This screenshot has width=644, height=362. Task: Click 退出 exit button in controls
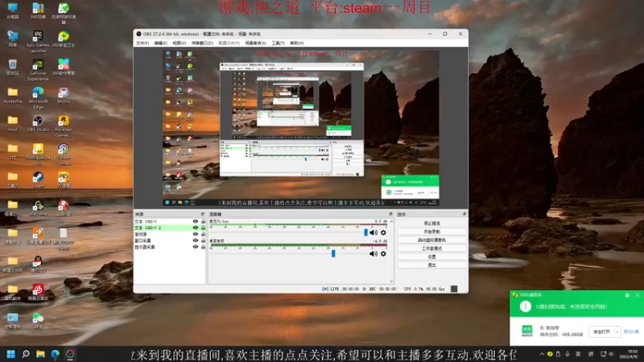point(431,265)
